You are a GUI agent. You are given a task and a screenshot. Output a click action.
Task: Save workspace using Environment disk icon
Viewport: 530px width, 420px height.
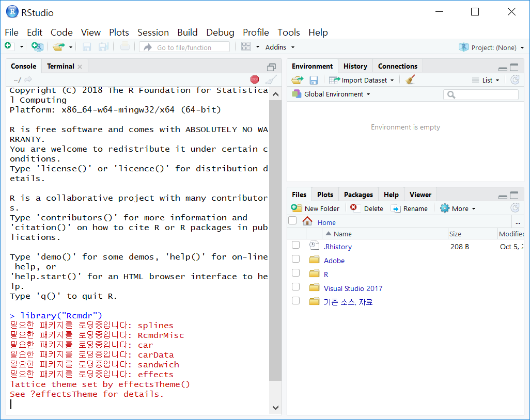(314, 80)
